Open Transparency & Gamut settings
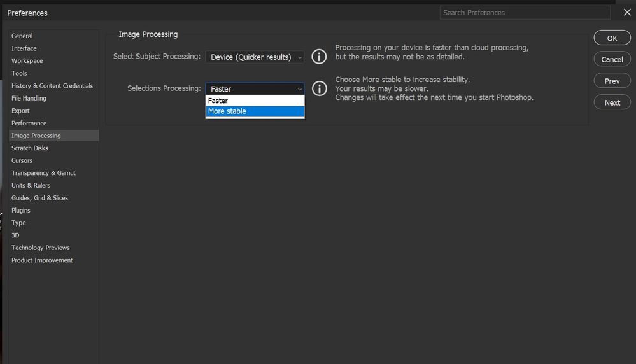Image resolution: width=636 pixels, height=364 pixels. tap(43, 173)
